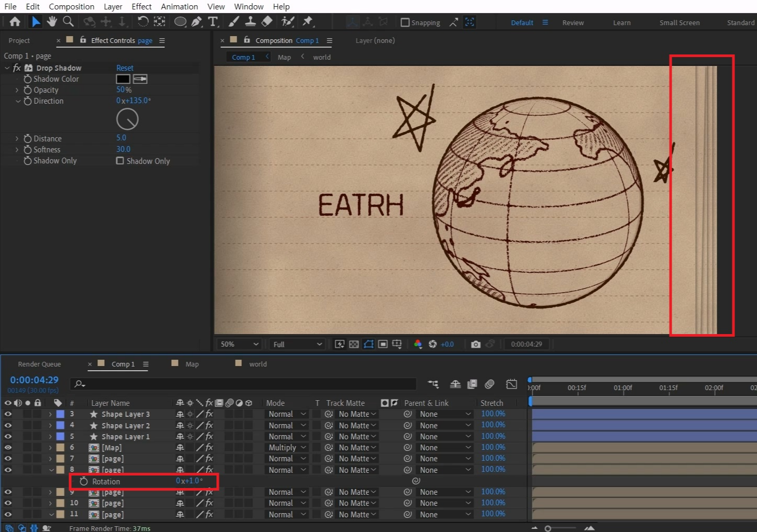Click the Home icon in the toolbar
Image resolution: width=757 pixels, height=532 pixels.
15,21
